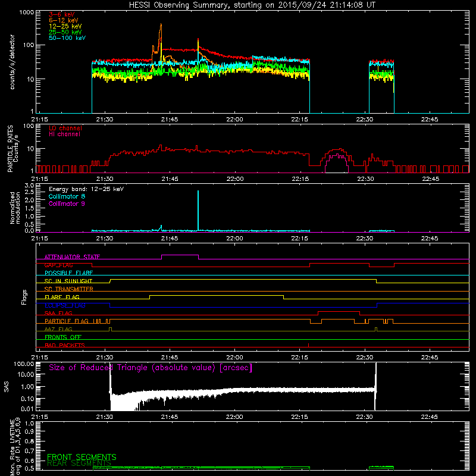This screenshot has width=476, height=476.
Task: Click the 'Normalized modulation' axis label
Action: click(15, 208)
